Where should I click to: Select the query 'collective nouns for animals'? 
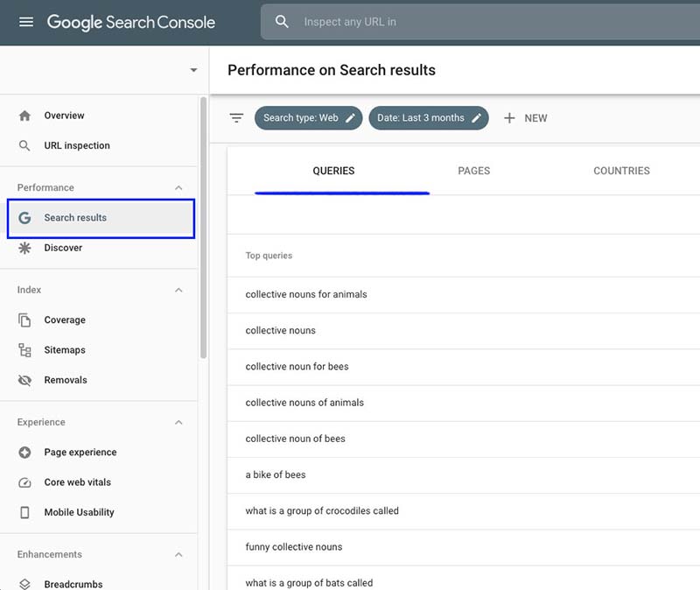pos(306,294)
